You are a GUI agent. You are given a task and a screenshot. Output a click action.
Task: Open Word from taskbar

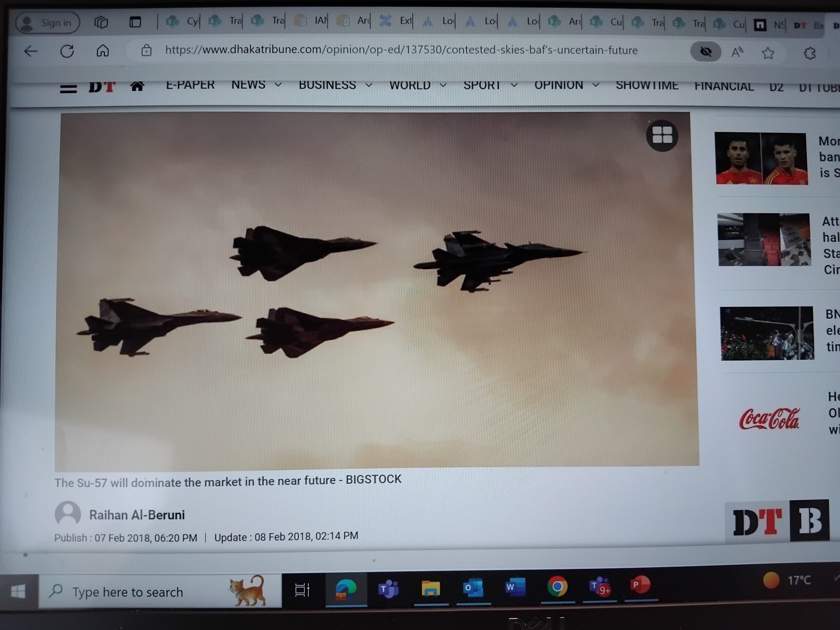[515, 587]
